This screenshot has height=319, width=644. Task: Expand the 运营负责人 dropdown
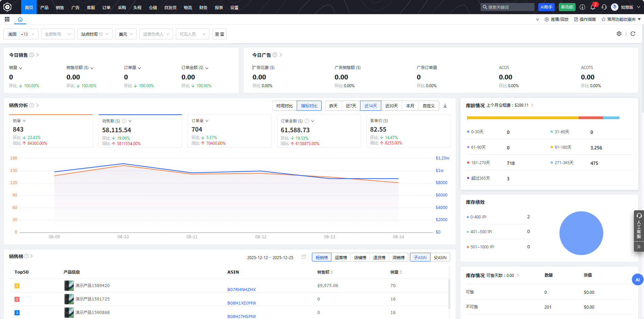tap(156, 34)
